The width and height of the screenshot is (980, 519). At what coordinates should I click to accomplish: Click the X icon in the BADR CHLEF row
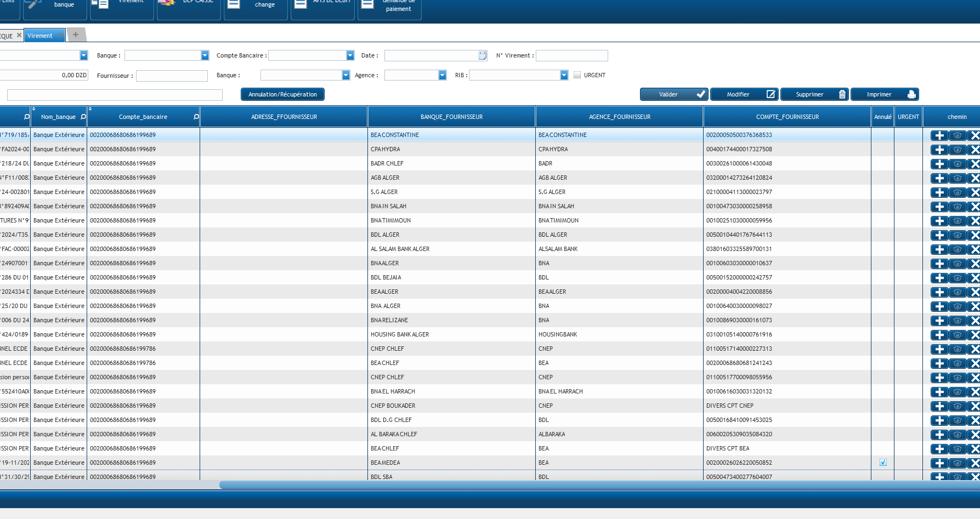click(974, 164)
